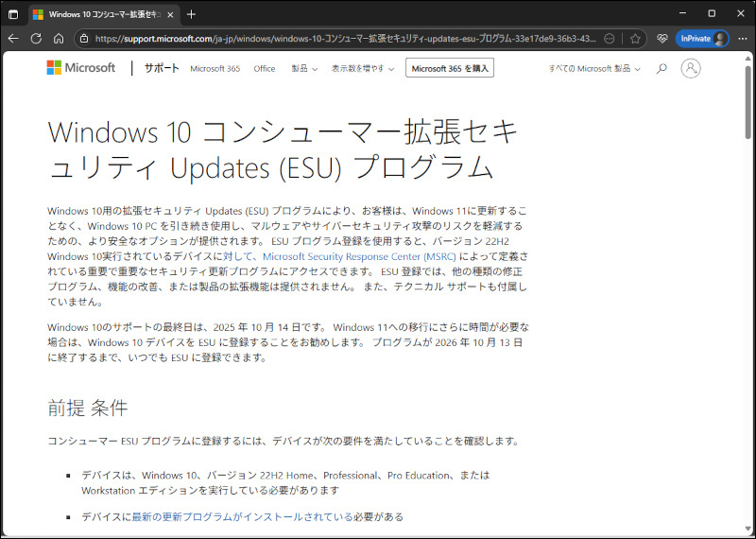Viewport: 756px width, 539px height.
Task: Open a new tab with plus button
Action: [192, 14]
